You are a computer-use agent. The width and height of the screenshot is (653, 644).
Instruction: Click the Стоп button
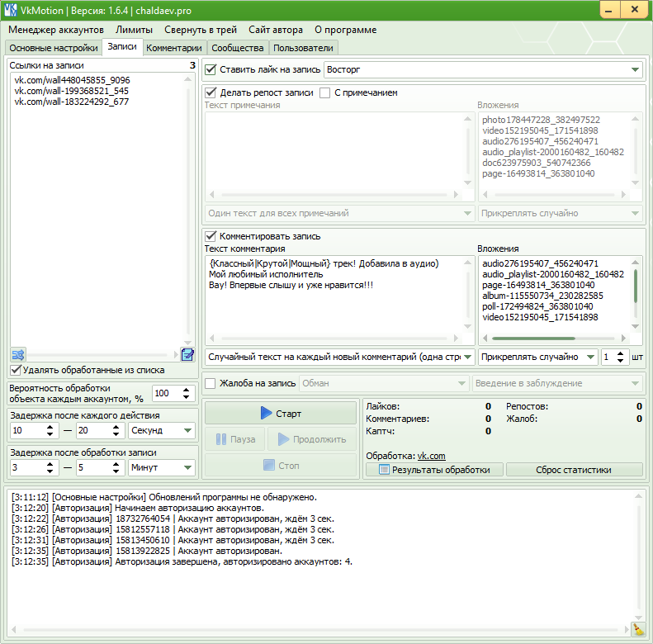pos(281,466)
